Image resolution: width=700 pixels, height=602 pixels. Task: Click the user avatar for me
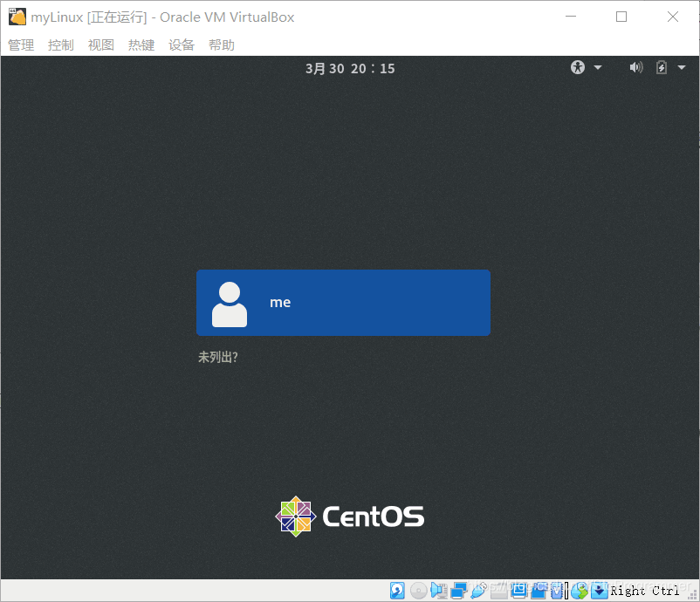tap(230, 304)
